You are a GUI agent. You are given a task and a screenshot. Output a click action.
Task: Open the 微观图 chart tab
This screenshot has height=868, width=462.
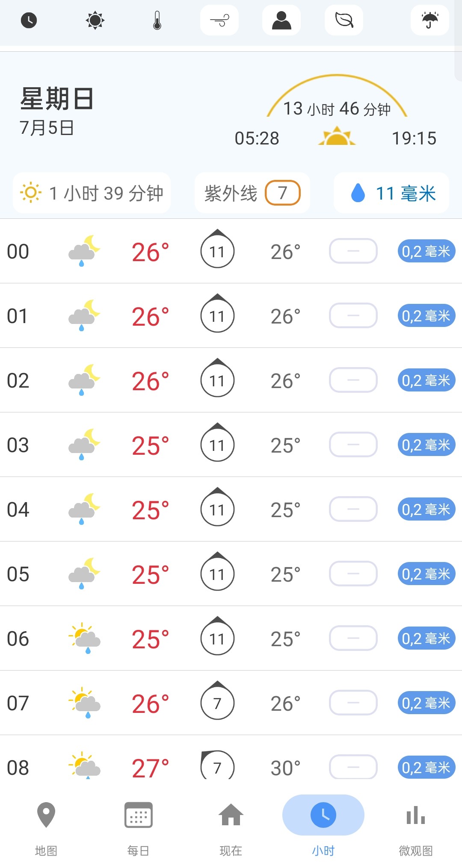coord(416,829)
